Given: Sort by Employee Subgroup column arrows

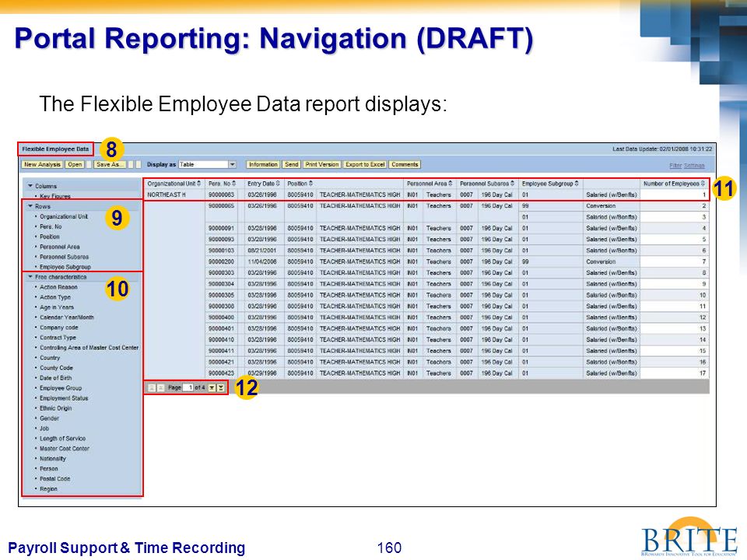Looking at the screenshot, I should 577,184.
